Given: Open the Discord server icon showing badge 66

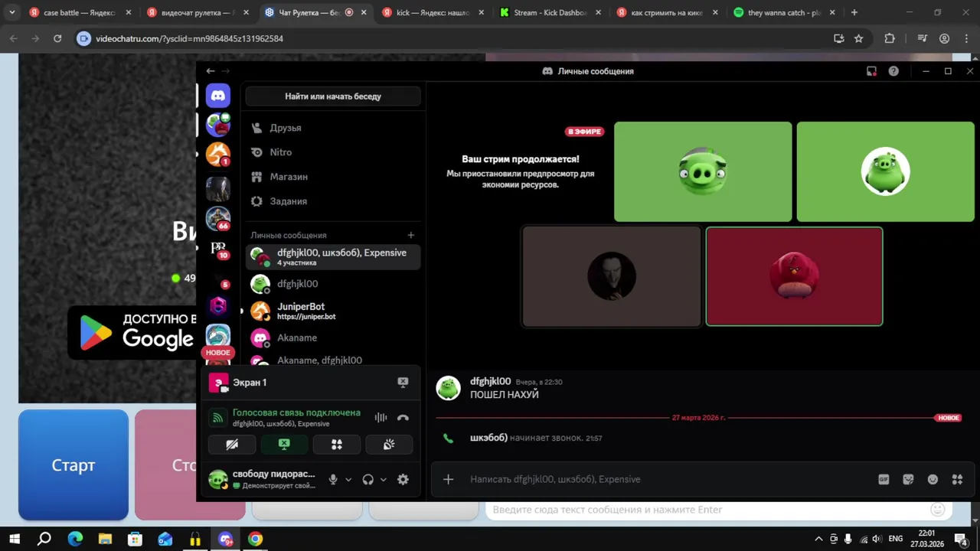Looking at the screenshot, I should click(218, 218).
